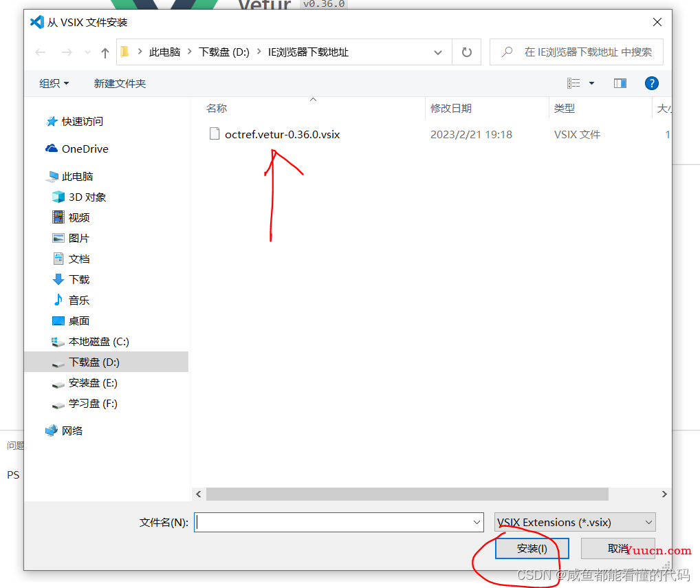This screenshot has height=588, width=700.
Task: Select 本地磁盘 (C:) drive
Action: coord(91,342)
